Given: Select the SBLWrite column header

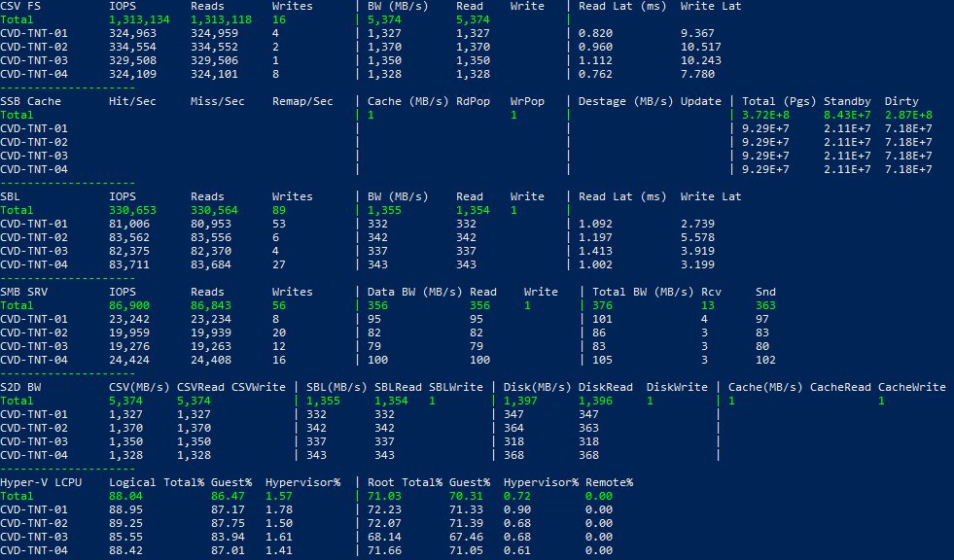Looking at the screenshot, I should pos(456,387).
